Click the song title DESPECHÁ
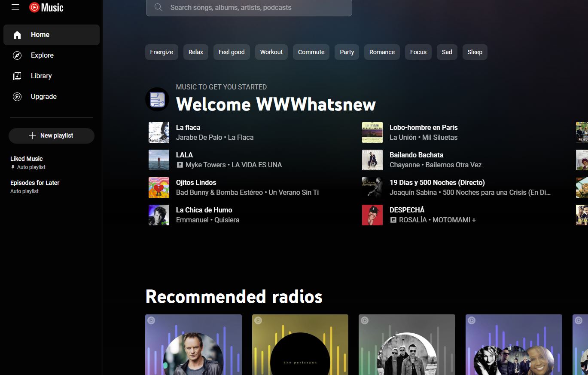Image resolution: width=588 pixels, height=375 pixels. 407,210
